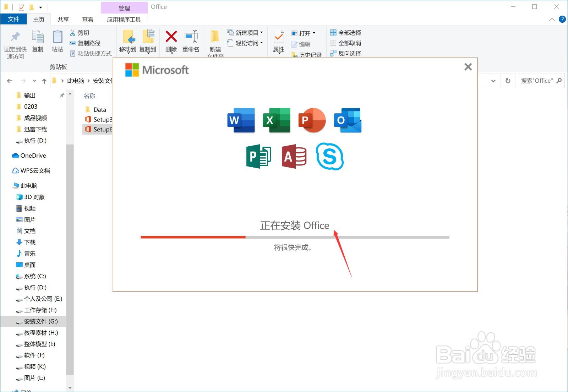568x392 pixels.
Task: Select System (C:) drive
Action: point(31,276)
